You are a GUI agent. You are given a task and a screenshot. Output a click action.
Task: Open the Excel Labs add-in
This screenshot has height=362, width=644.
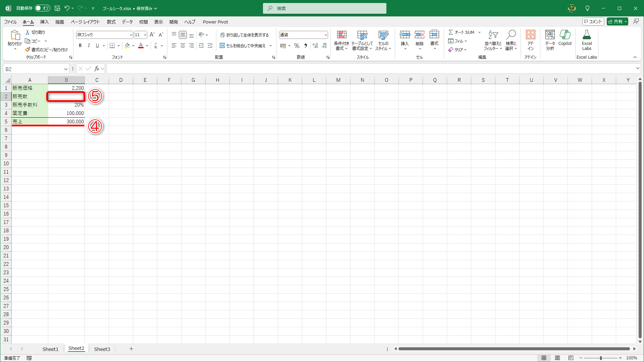[x=587, y=37]
